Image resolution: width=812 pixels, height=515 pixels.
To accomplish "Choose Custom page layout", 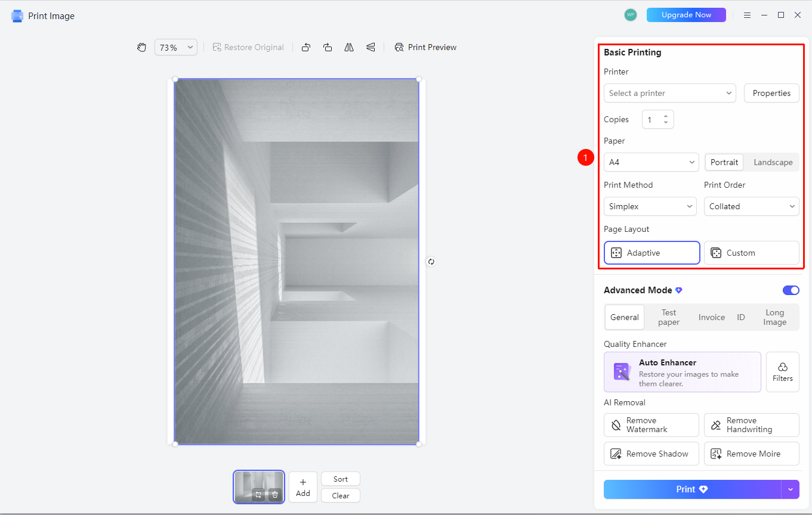I will pyautogui.click(x=752, y=253).
